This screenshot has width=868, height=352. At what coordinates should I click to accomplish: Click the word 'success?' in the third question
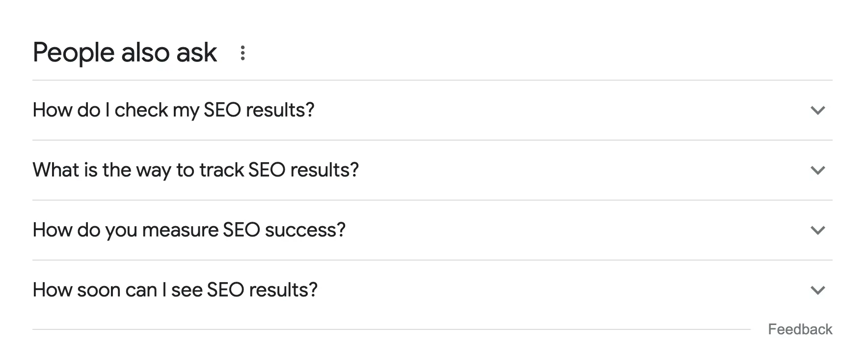click(x=305, y=230)
